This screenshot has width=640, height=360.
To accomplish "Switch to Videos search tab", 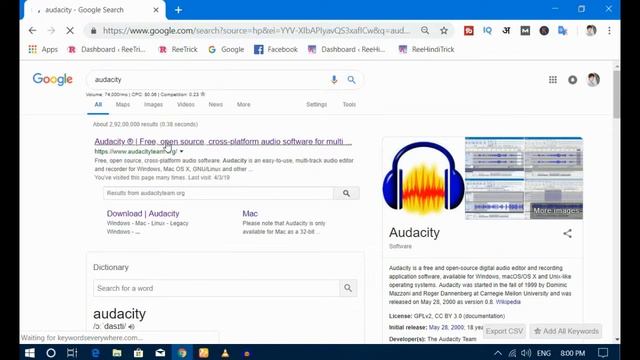I will point(186,104).
